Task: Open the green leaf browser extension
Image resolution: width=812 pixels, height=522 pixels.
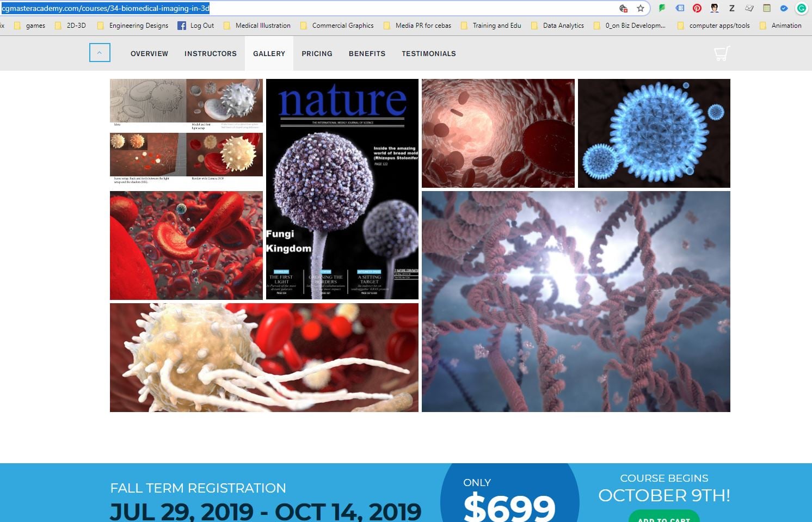Action: click(x=662, y=8)
